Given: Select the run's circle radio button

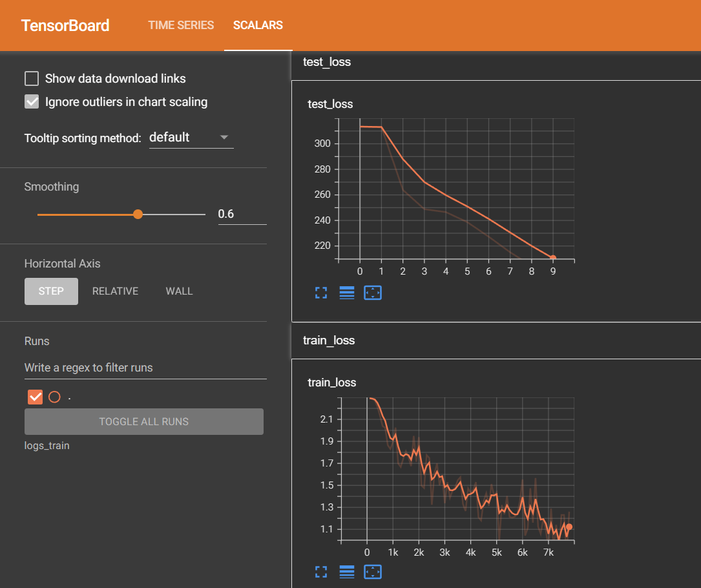Looking at the screenshot, I should point(54,397).
